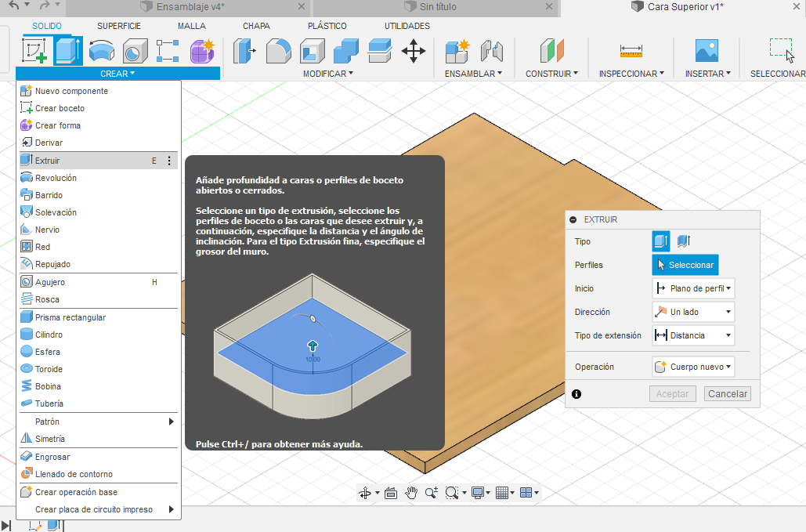This screenshot has height=532, width=806.
Task: Click the Crear boceto toolbar icon
Action: [33, 51]
